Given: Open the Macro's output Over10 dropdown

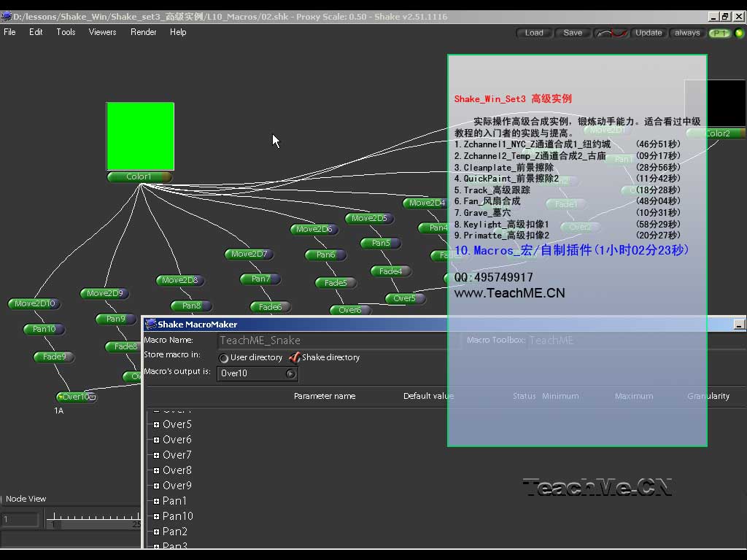Looking at the screenshot, I should click(x=258, y=373).
